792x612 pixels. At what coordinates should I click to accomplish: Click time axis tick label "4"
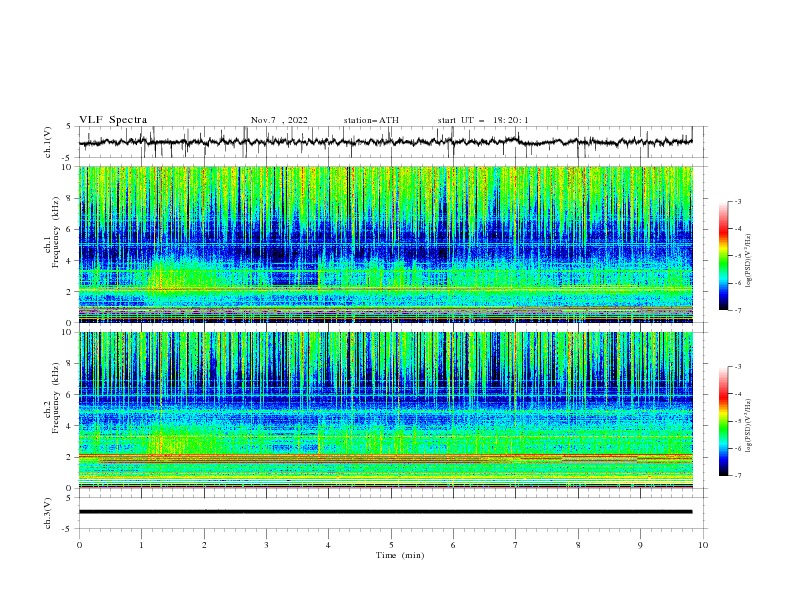(328, 545)
